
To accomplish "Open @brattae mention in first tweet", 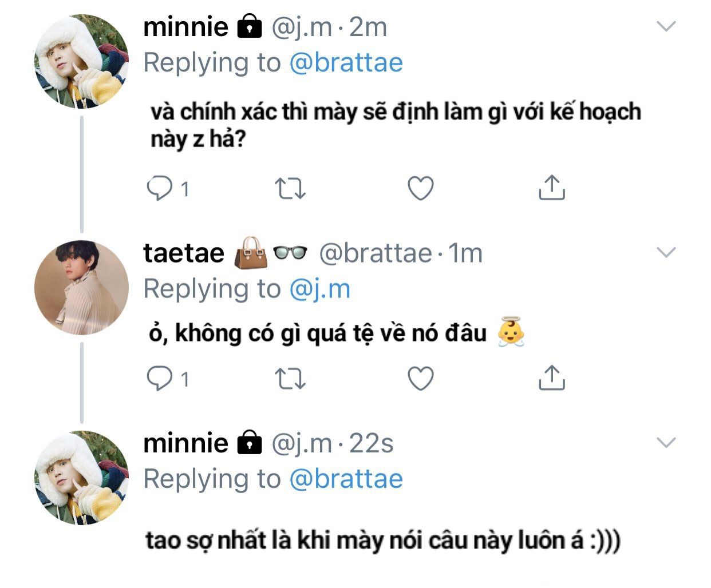I will click(346, 62).
